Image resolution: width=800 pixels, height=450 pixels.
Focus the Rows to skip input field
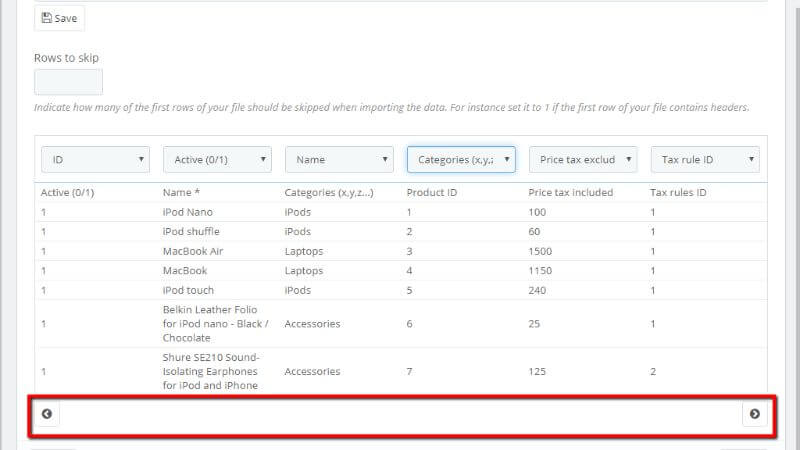coord(68,82)
